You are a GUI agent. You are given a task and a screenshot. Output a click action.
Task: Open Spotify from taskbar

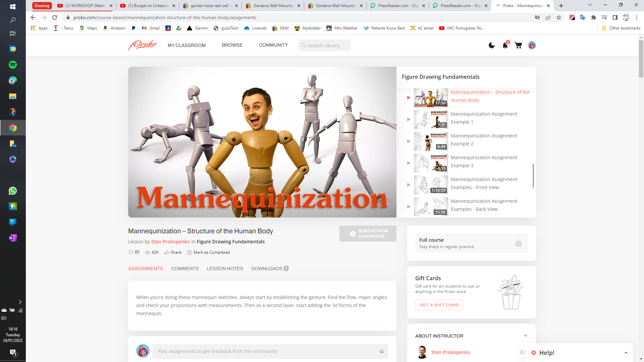point(13,65)
